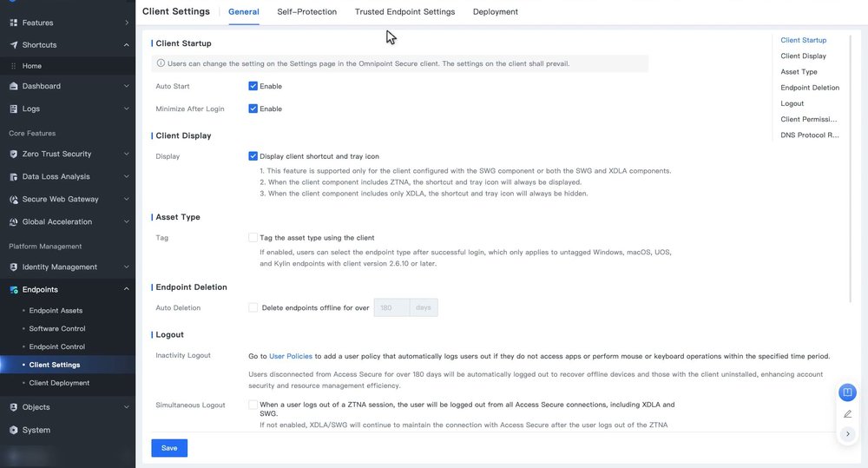Click the anchor panel vertical scrollbar

tap(851, 169)
